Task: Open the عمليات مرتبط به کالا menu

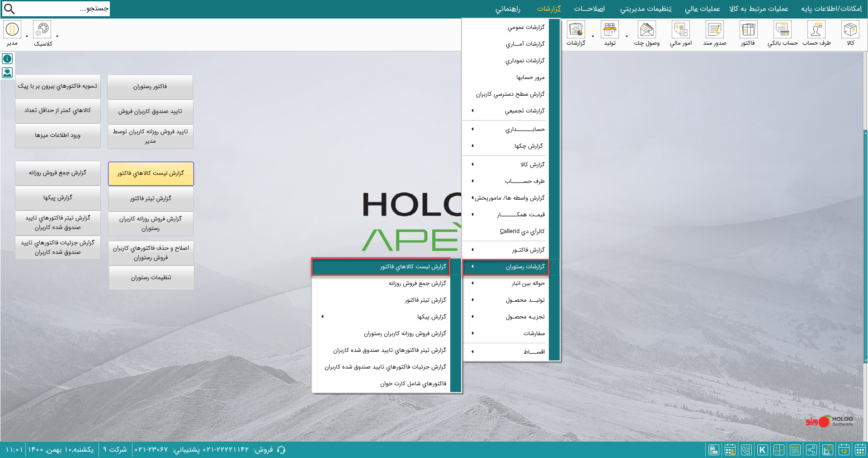Action: click(759, 9)
